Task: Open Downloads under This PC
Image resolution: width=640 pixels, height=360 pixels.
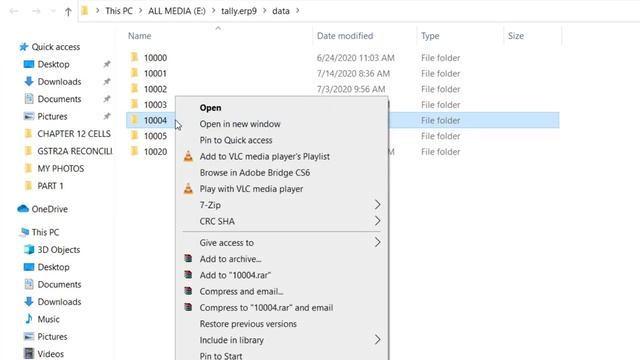Action: pyautogui.click(x=59, y=302)
